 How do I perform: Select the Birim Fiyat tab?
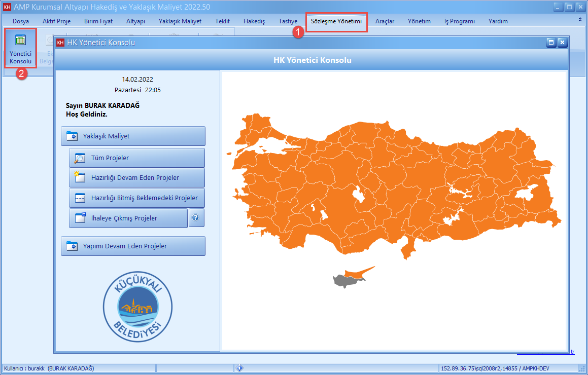coord(98,21)
